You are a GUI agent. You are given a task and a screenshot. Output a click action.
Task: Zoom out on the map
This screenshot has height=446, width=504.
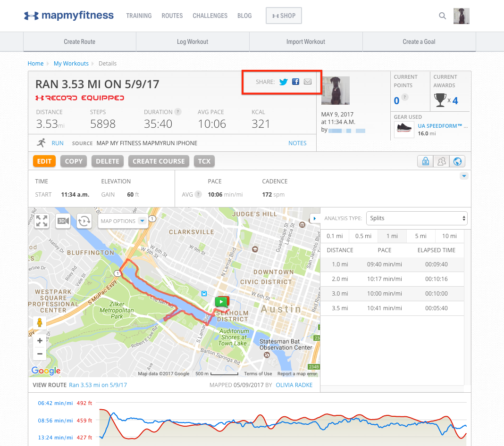coord(40,354)
